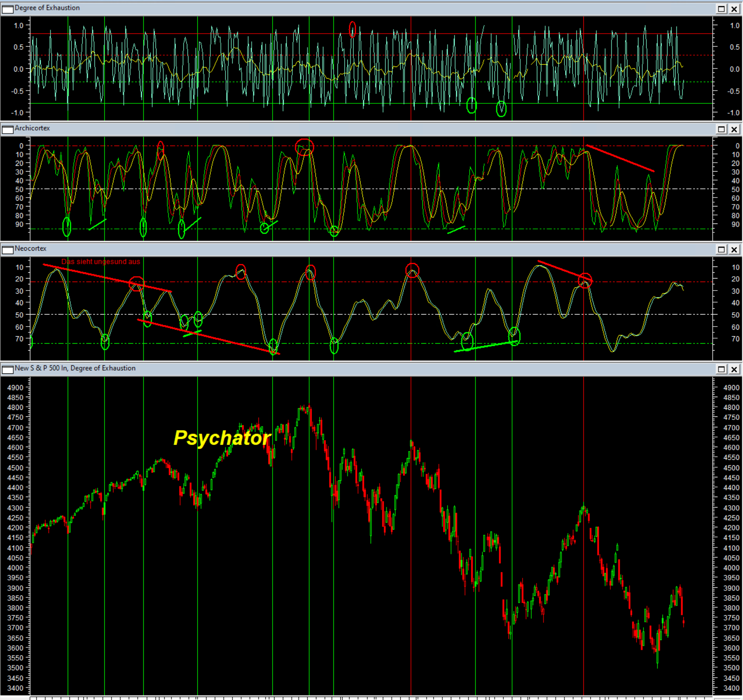Maximize the S & P 500 price chart panel
Screen dimensions: 743x700
coord(721,370)
